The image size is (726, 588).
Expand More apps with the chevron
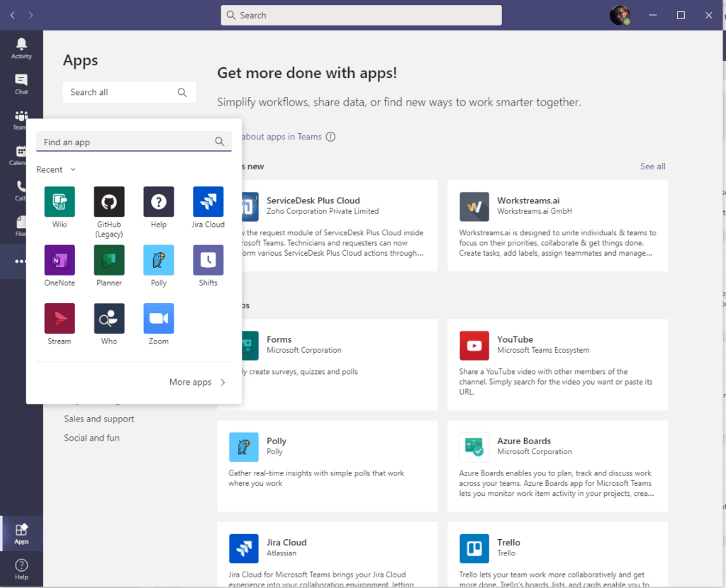[223, 383]
